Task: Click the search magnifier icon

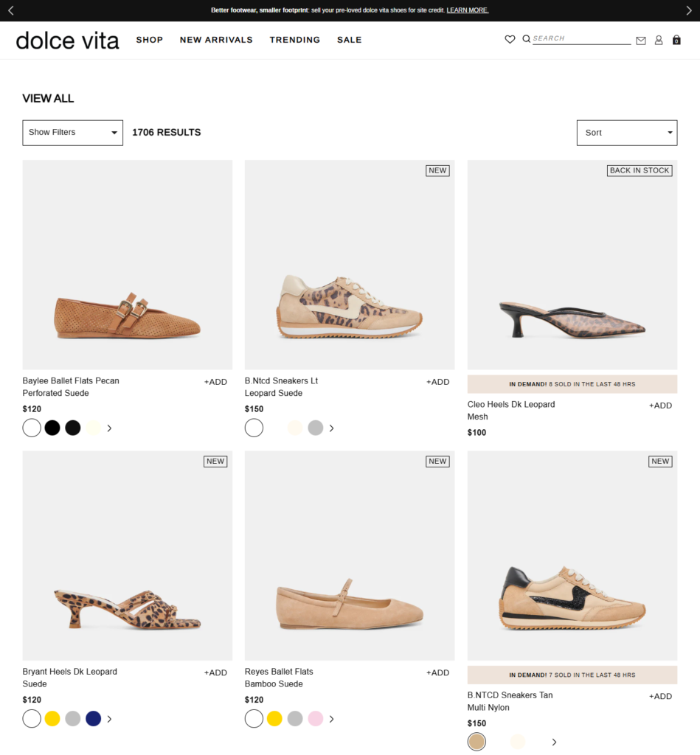Action: 527,39
